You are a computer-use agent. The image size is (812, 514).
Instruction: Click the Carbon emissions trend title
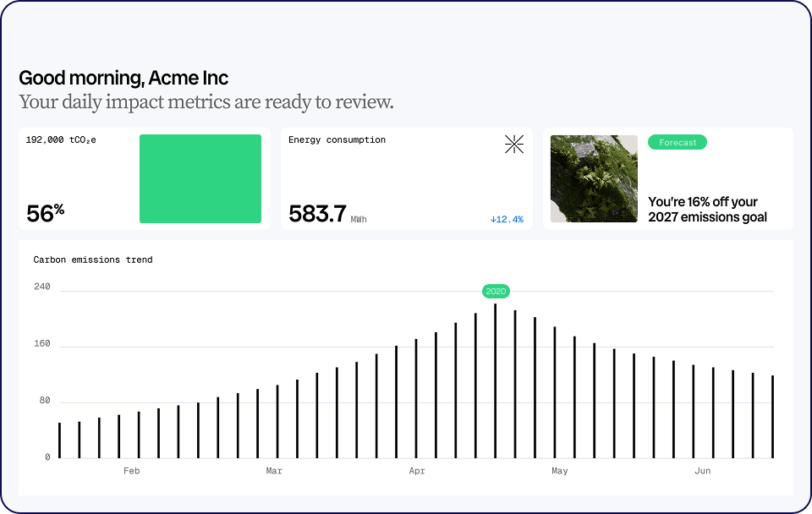93,260
